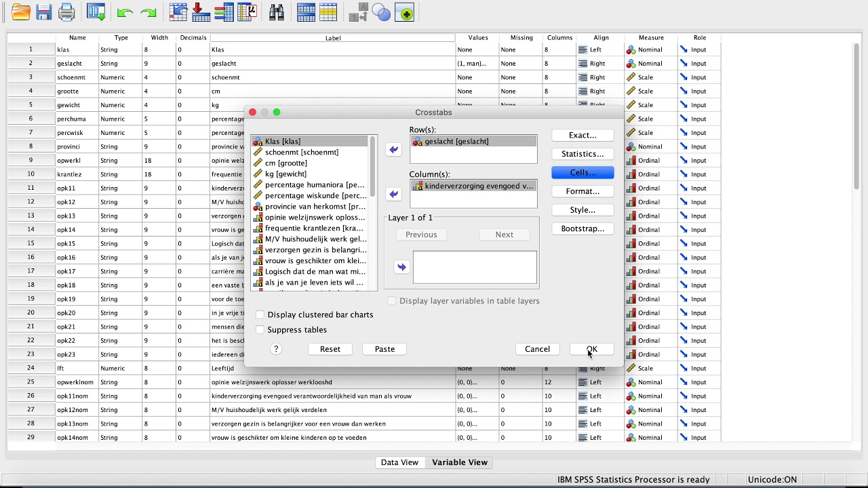Save the document using the floppy disk icon
Image resolution: width=868 pixels, height=488 pixels.
pyautogui.click(x=44, y=12)
